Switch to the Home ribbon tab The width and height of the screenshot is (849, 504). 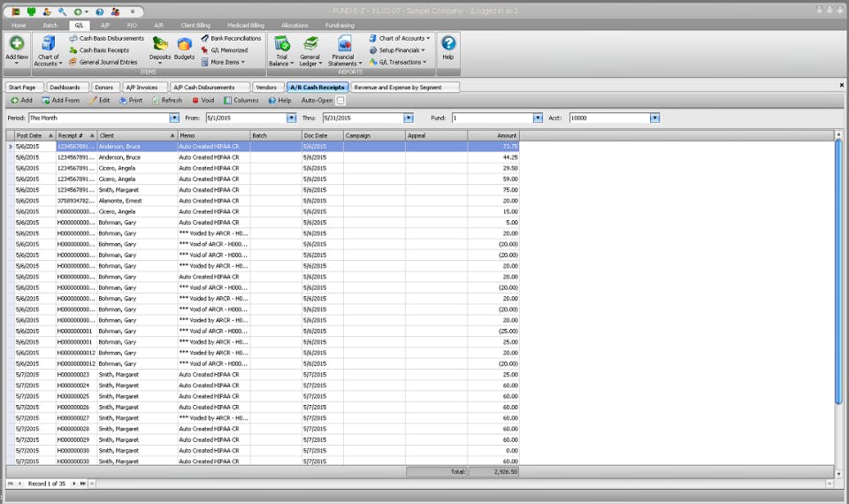(19, 26)
